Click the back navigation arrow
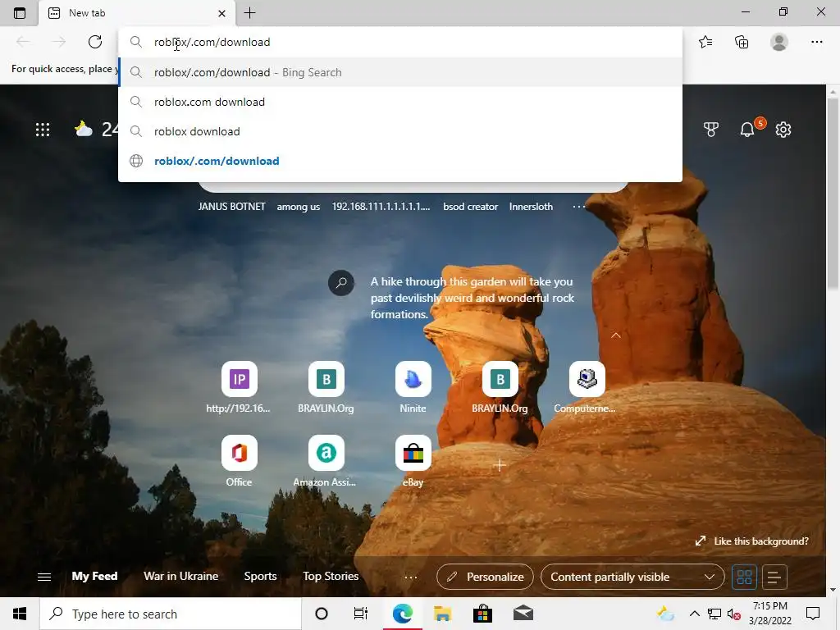 click(23, 42)
